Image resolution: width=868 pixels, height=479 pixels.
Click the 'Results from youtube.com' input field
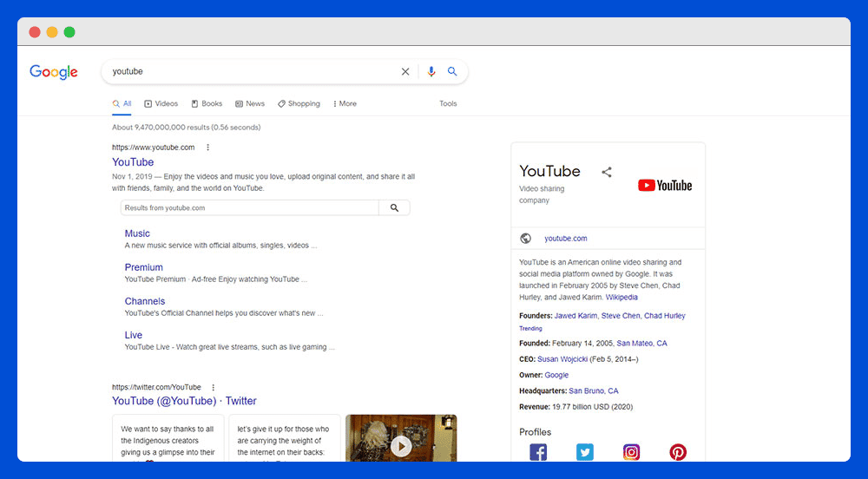pos(250,208)
